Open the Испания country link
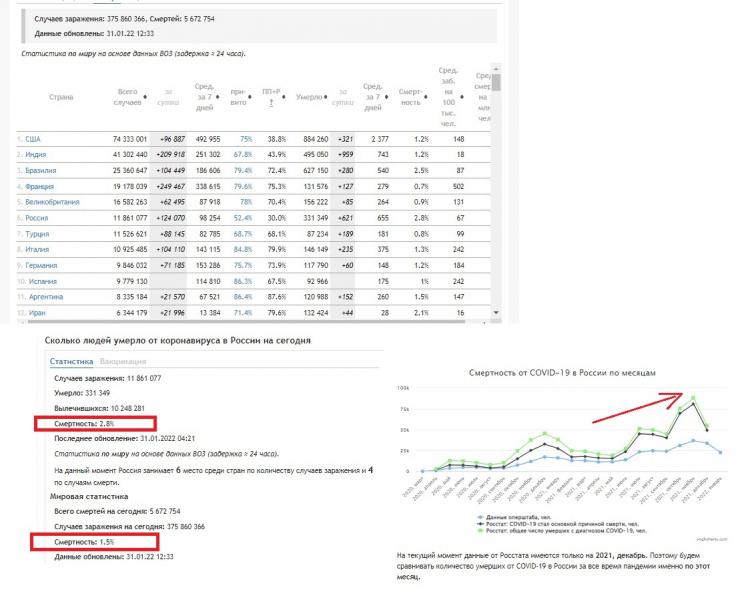The height and width of the screenshot is (600, 742). click(43, 281)
